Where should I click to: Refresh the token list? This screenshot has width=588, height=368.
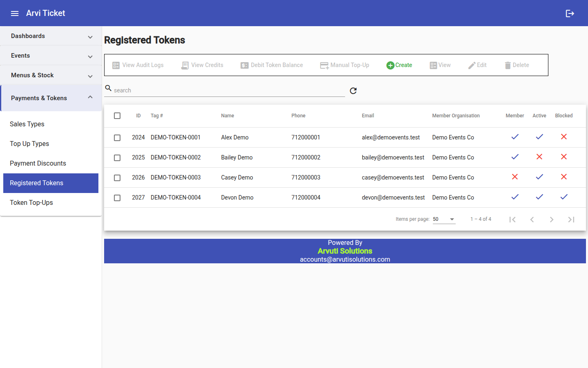[353, 91]
